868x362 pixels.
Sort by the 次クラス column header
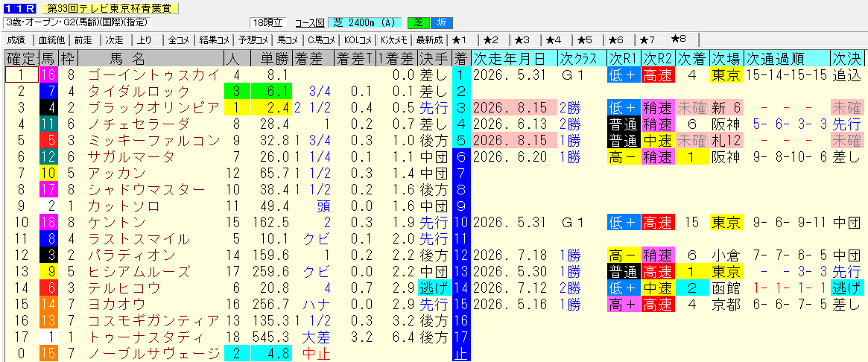581,58
